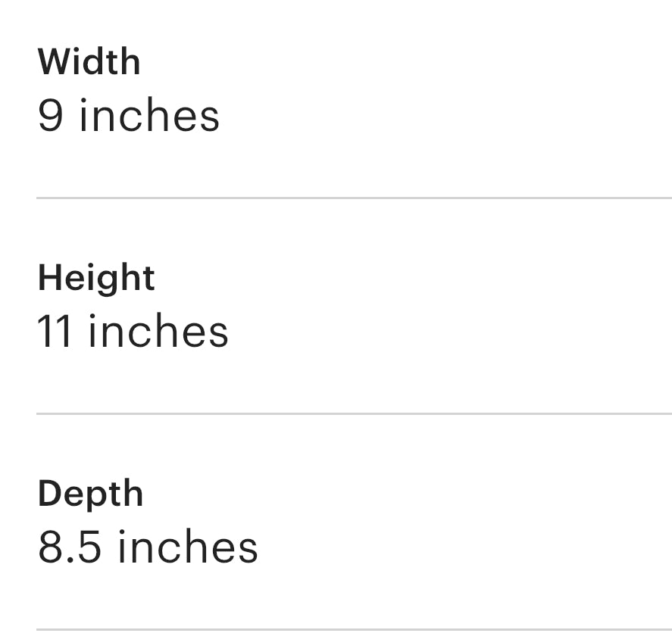The image size is (672, 633).
Task: Click the Width label
Action: [89, 61]
